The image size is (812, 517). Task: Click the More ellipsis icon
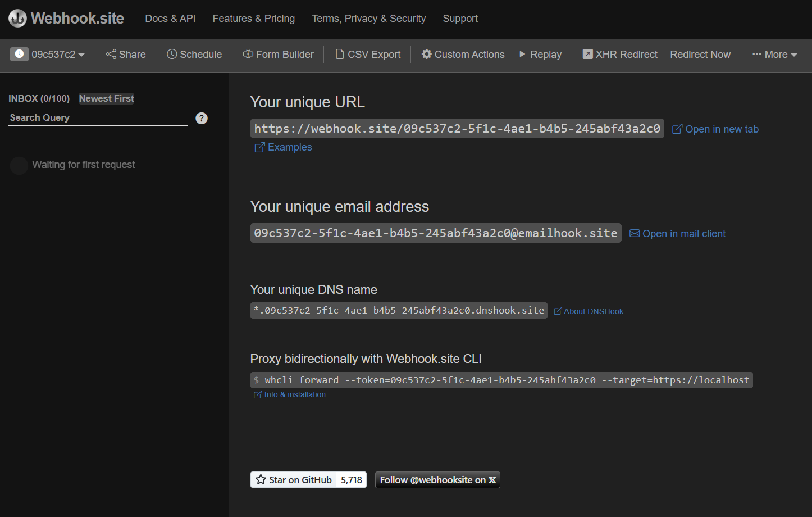(x=757, y=54)
